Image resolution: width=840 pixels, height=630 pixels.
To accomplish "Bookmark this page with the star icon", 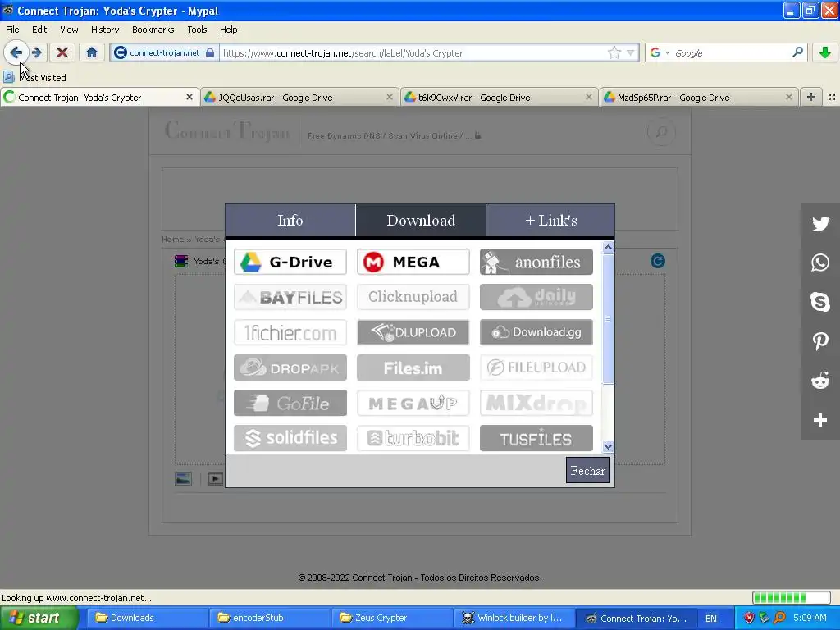I will click(614, 52).
